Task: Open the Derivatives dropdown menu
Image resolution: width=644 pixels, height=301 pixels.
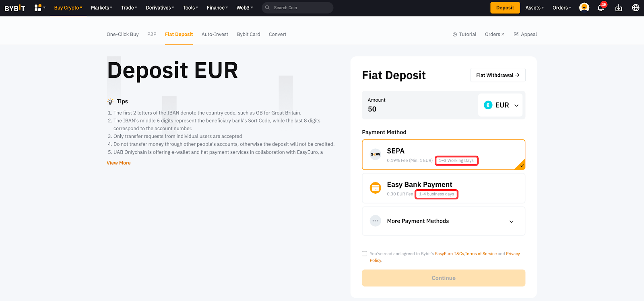Action: coord(160,8)
